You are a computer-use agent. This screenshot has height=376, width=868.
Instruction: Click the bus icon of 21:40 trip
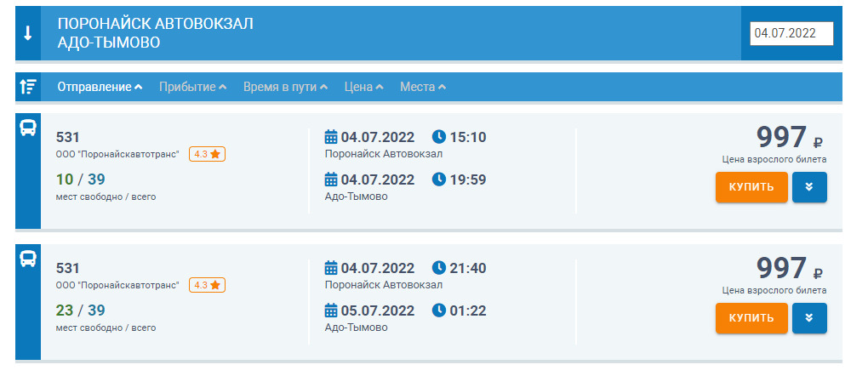pos(28,259)
